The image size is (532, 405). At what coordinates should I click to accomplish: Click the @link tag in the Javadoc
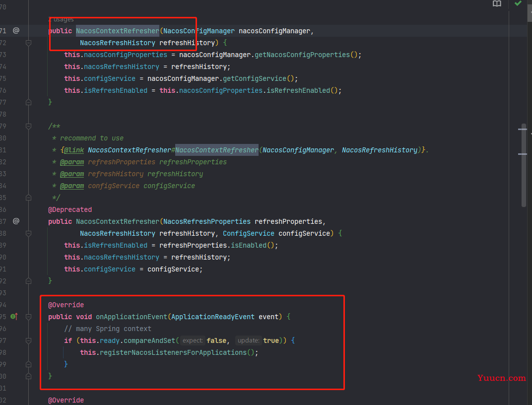click(x=74, y=150)
